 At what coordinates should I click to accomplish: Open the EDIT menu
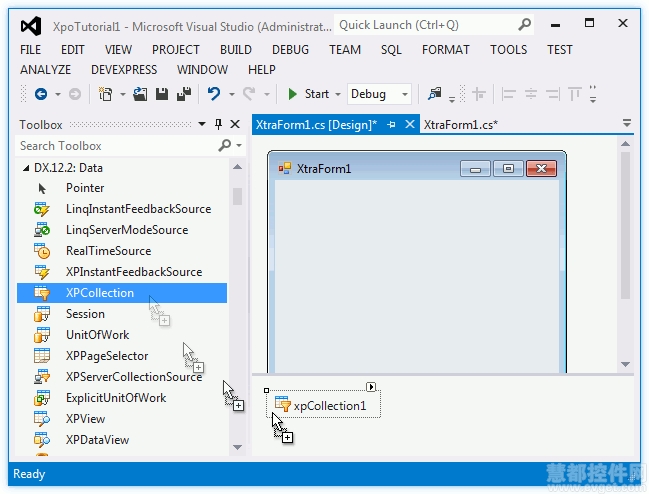pyautogui.click(x=72, y=50)
